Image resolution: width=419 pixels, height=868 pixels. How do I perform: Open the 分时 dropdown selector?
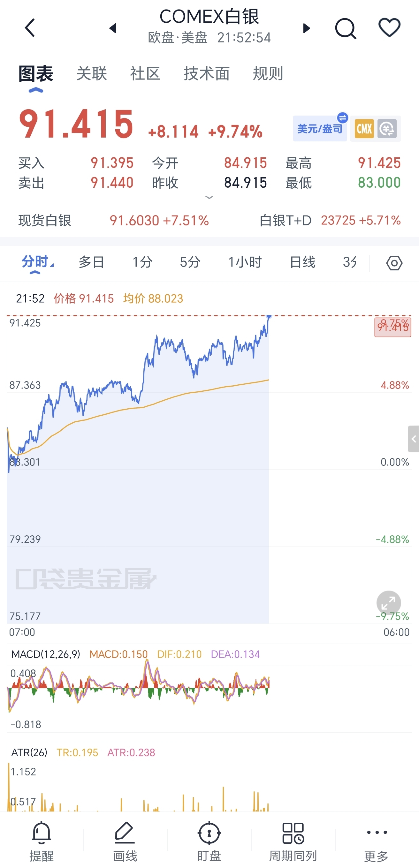[x=37, y=262]
